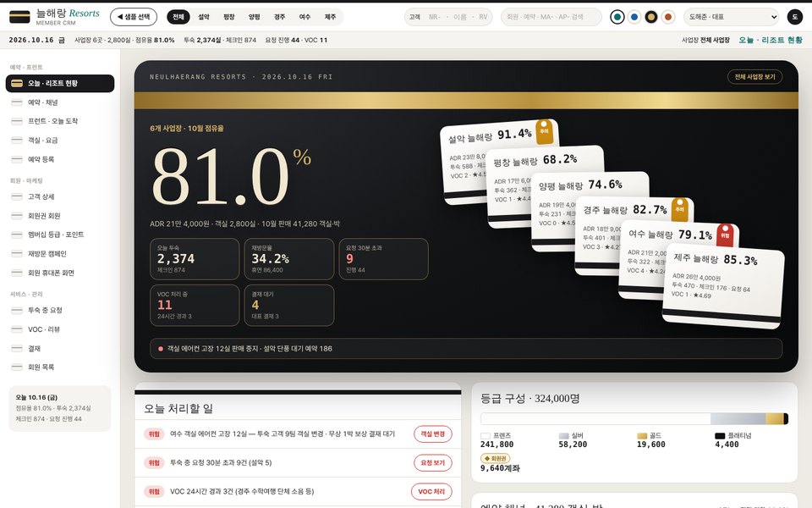Open 전체 사업장 보기 in the hero card
Screen dimensions: 812x508
[754, 77]
